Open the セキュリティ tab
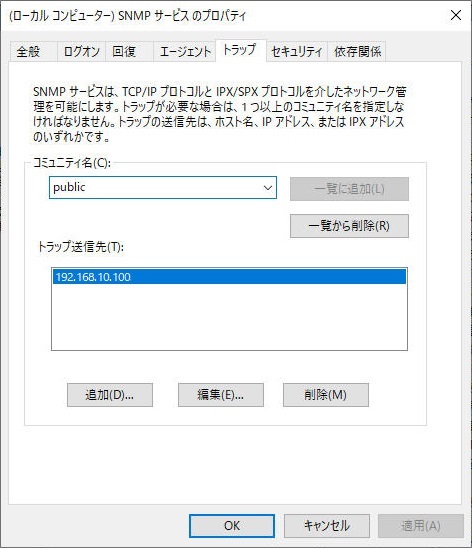The image size is (472, 548). 297,52
